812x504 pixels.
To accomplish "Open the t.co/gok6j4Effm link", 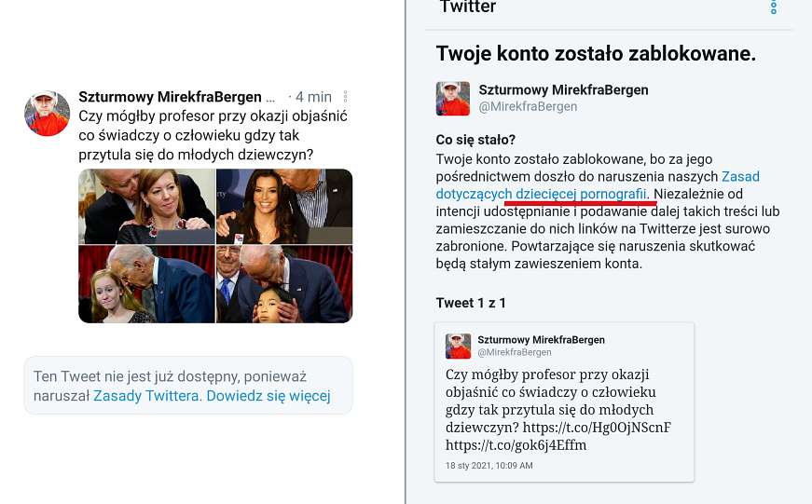I will [x=516, y=445].
